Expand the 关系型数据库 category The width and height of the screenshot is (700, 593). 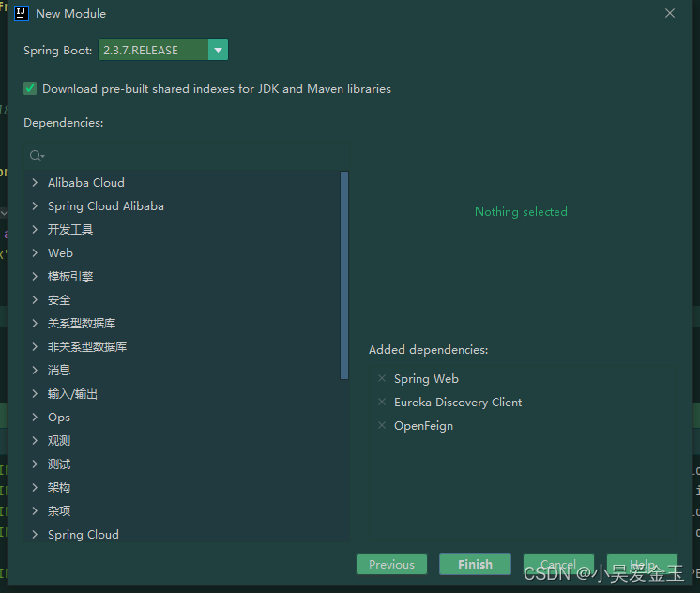(x=35, y=323)
